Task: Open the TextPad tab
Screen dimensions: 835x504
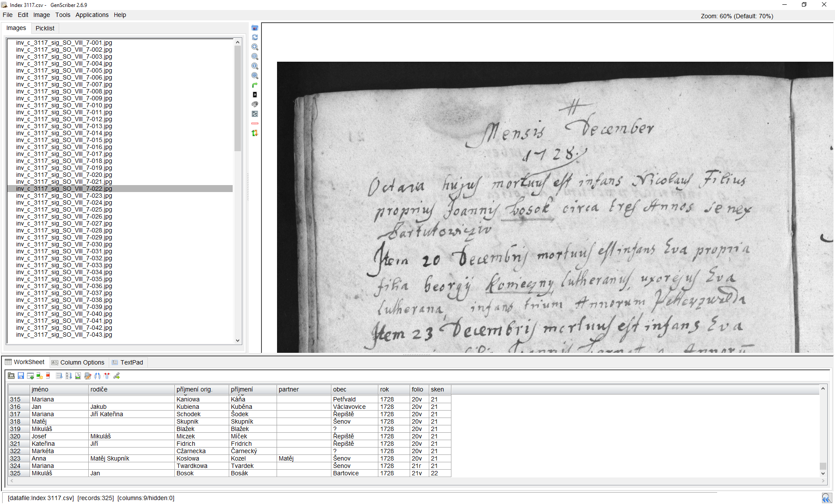Action: click(127, 362)
